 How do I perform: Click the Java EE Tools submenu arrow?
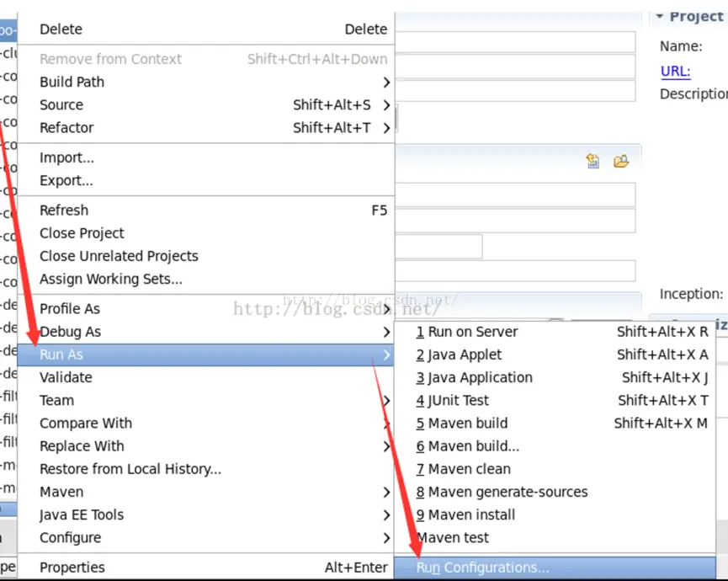(x=386, y=515)
